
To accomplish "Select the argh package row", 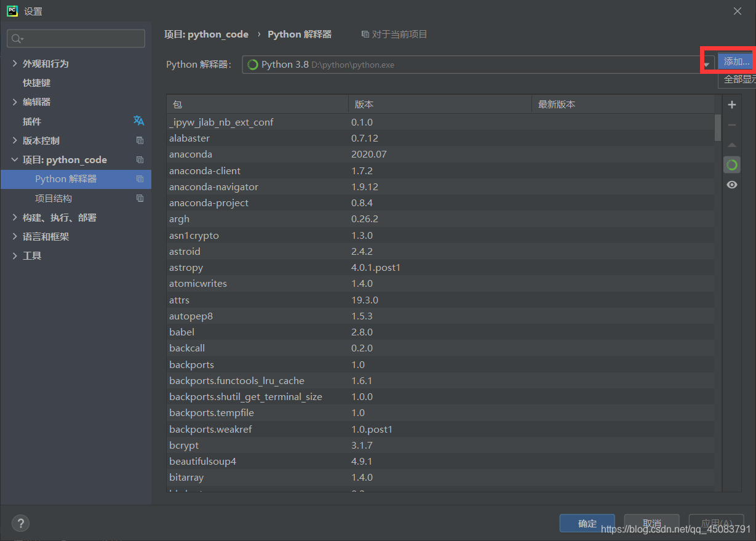I will [440, 219].
